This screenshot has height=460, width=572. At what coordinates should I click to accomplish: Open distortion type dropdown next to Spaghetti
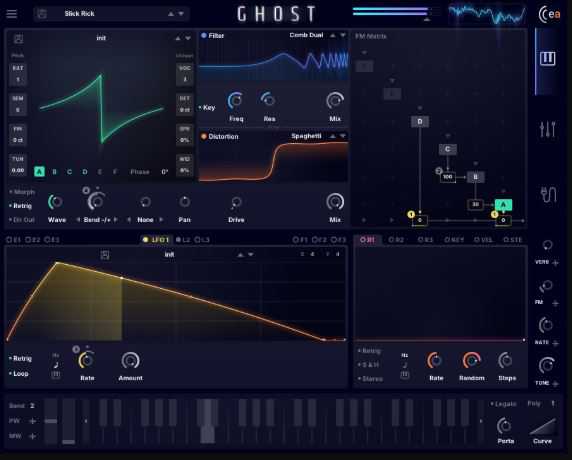coord(343,136)
